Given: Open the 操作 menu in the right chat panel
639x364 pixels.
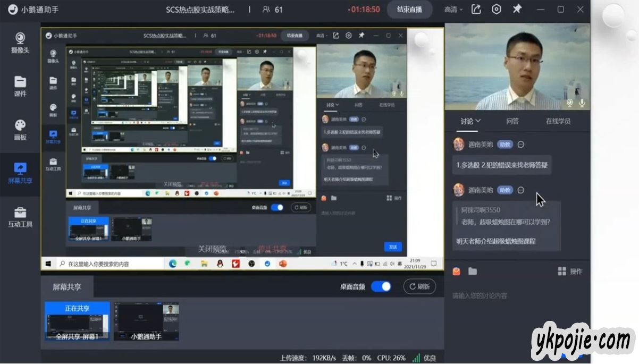Looking at the screenshot, I should point(570,272).
